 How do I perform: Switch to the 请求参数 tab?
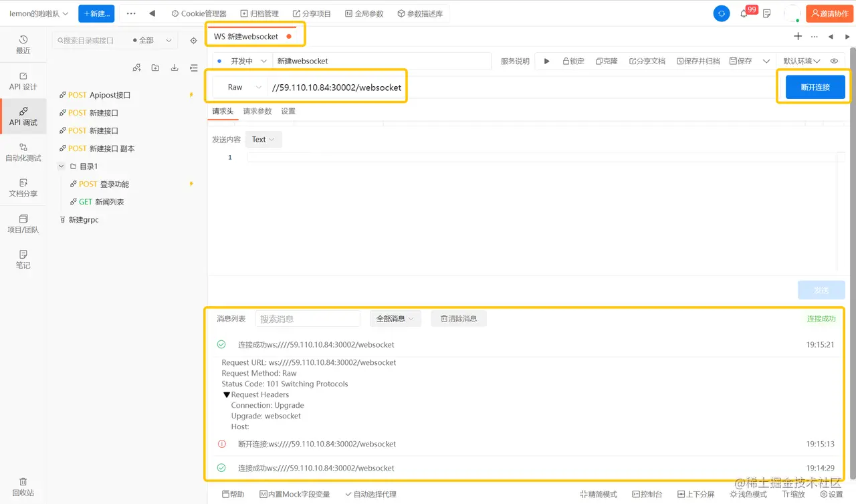point(257,112)
